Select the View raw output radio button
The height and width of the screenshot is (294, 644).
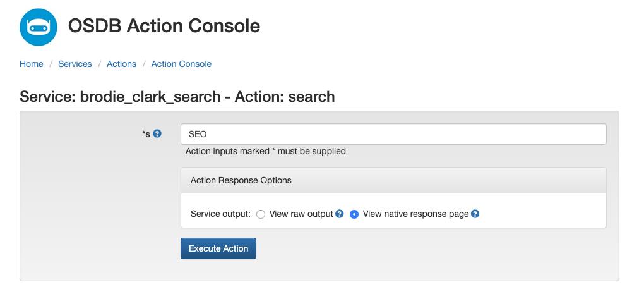[261, 214]
